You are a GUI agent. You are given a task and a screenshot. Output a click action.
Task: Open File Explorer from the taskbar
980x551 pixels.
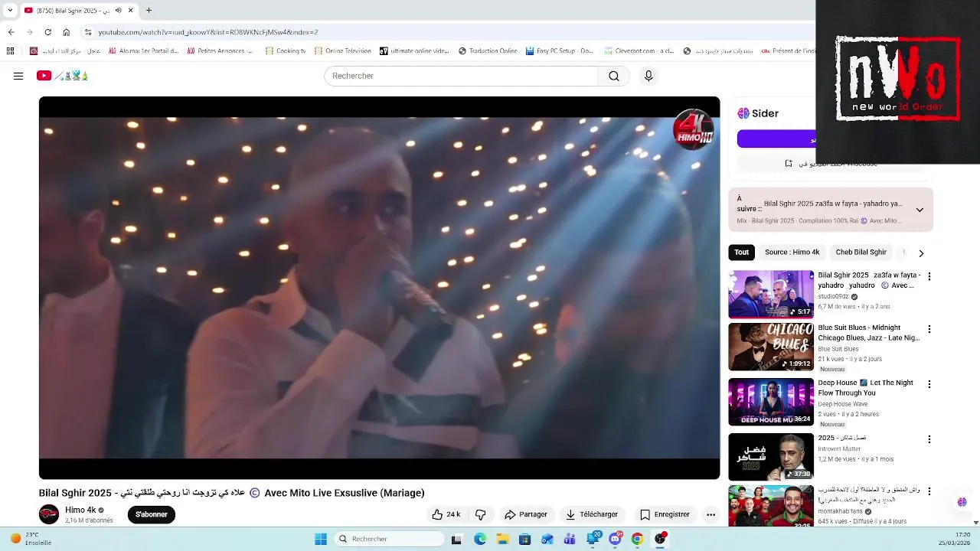pos(502,539)
